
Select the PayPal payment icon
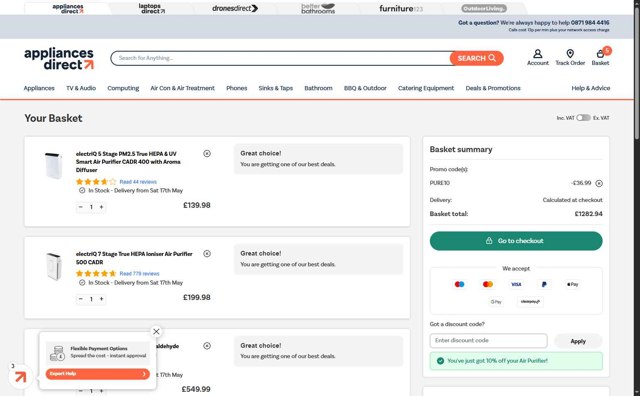click(x=544, y=284)
